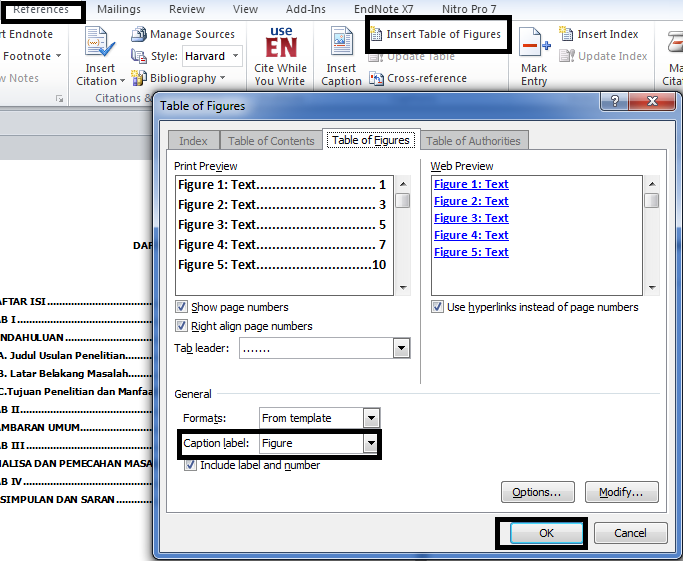Switch to the Index tab
This screenshot has width=683, height=561.
click(193, 141)
